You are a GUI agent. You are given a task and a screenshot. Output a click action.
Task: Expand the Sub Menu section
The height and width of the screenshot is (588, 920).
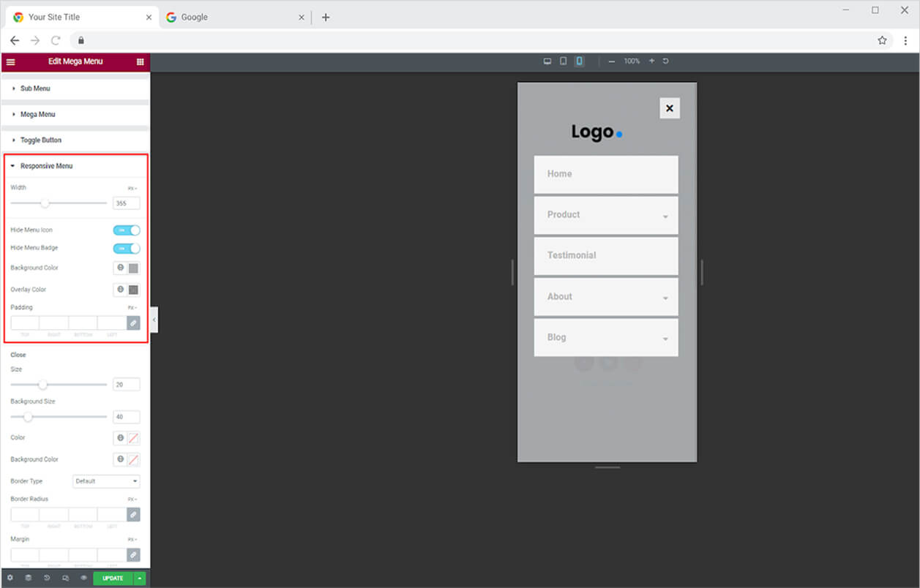pyautogui.click(x=35, y=88)
